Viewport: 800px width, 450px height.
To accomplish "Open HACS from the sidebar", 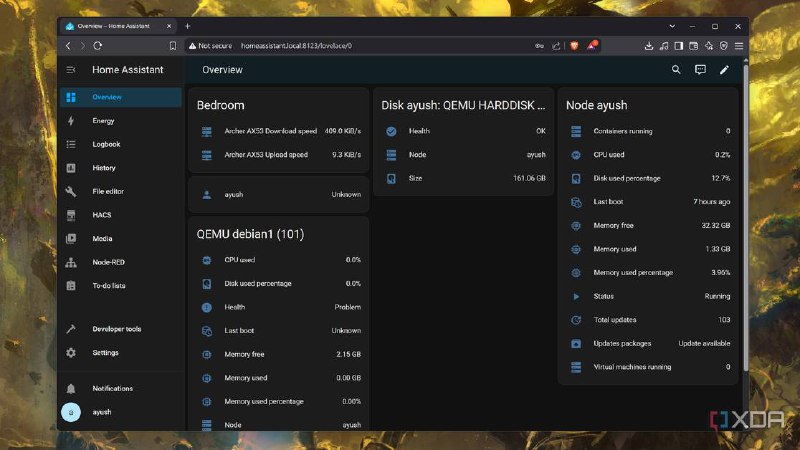I will coord(121,215).
